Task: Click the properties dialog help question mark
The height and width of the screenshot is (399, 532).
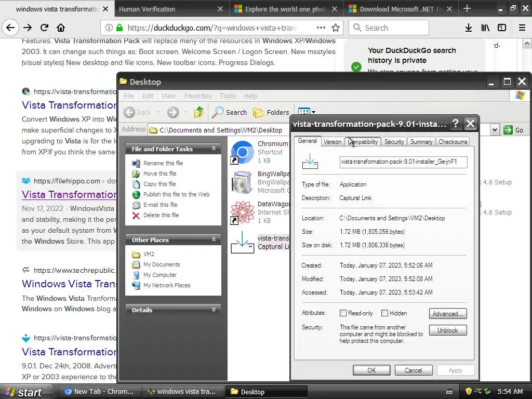Action: [456, 124]
